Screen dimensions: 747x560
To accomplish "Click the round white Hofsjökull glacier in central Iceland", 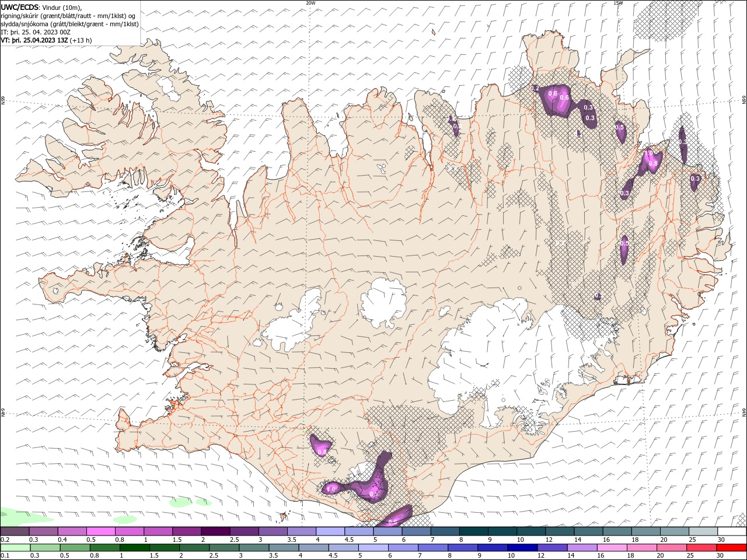I will (383, 302).
